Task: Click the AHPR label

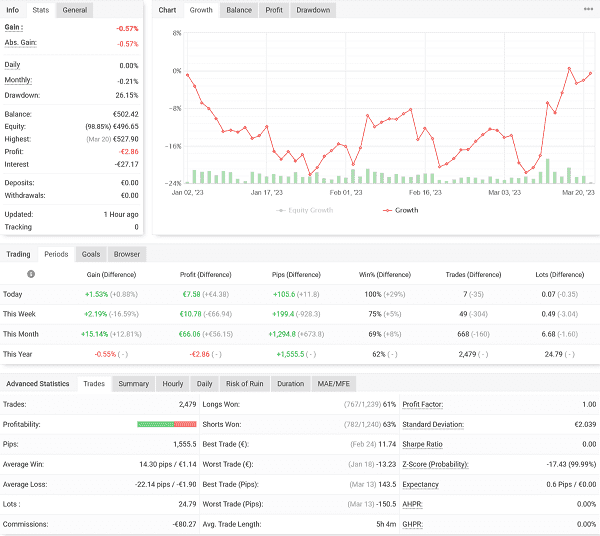Action: (412, 504)
